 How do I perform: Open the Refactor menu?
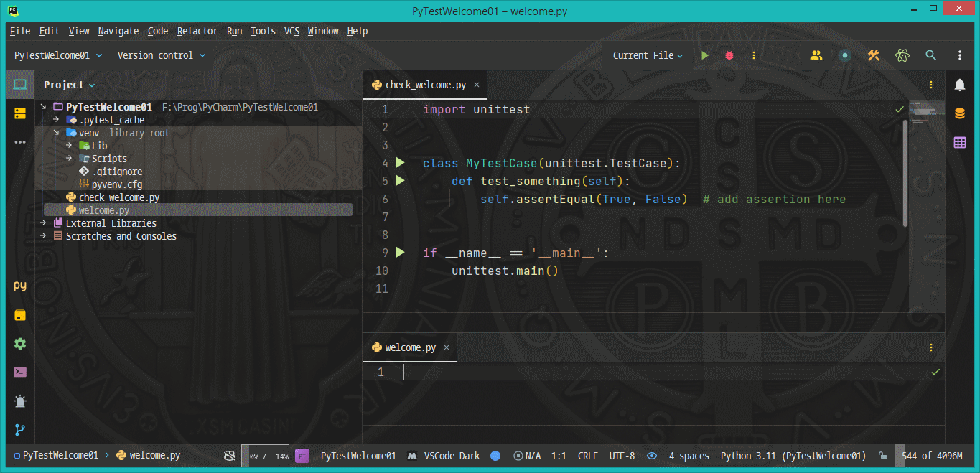coord(197,31)
